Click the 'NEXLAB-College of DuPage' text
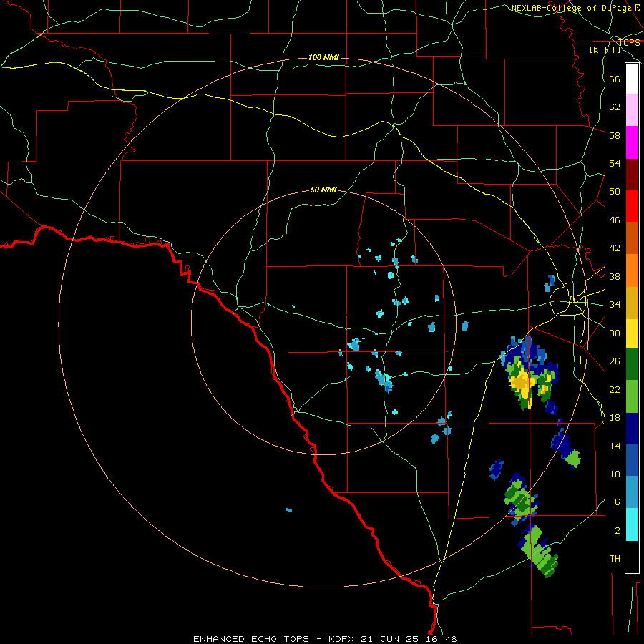 pos(571,8)
